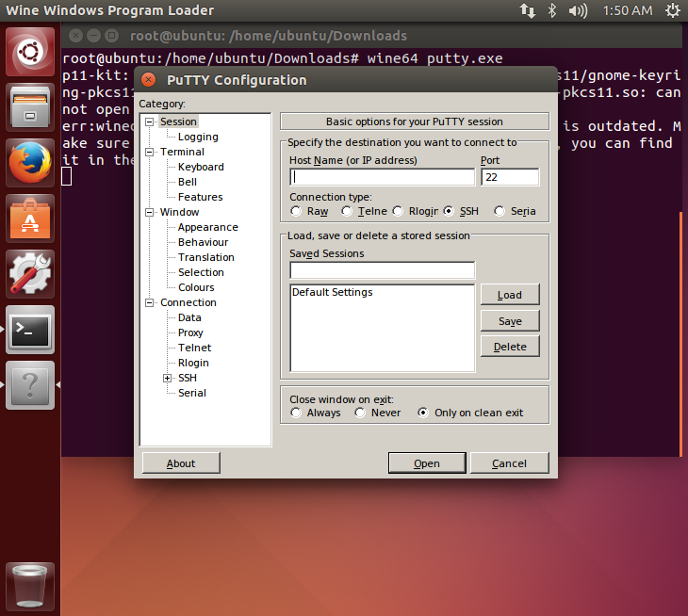688x616 pixels.
Task: Click the terminal window title bar
Action: click(x=371, y=36)
